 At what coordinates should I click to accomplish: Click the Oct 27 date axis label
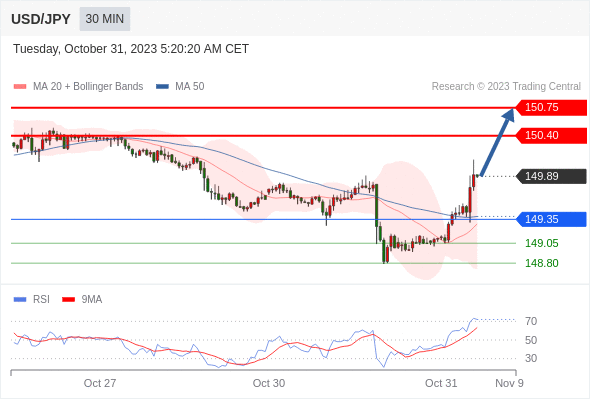tap(100, 383)
